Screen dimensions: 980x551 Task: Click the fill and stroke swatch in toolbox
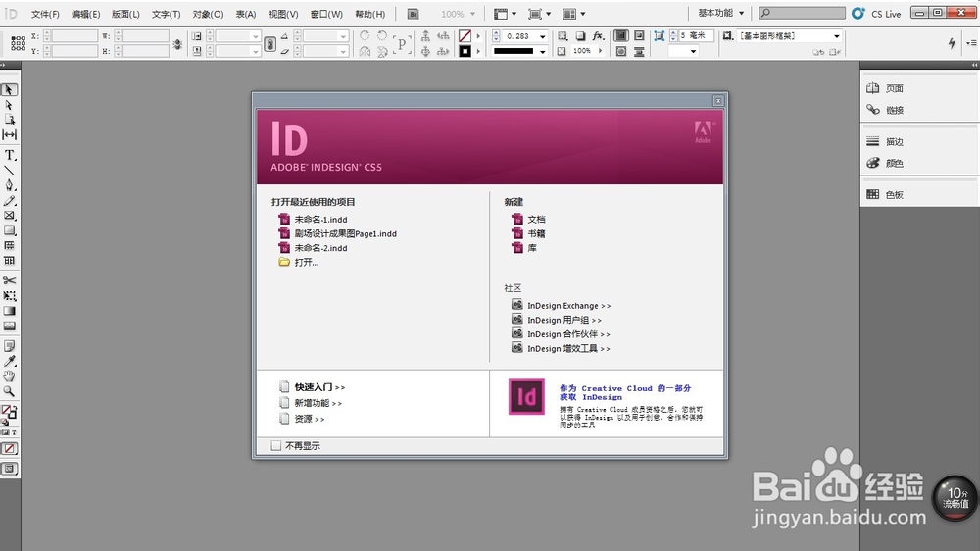click(9, 412)
